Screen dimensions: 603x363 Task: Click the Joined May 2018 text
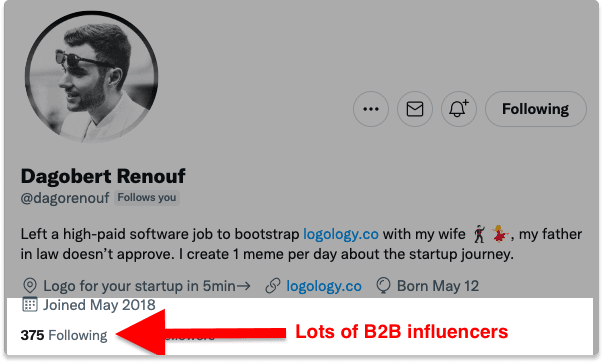tap(99, 305)
